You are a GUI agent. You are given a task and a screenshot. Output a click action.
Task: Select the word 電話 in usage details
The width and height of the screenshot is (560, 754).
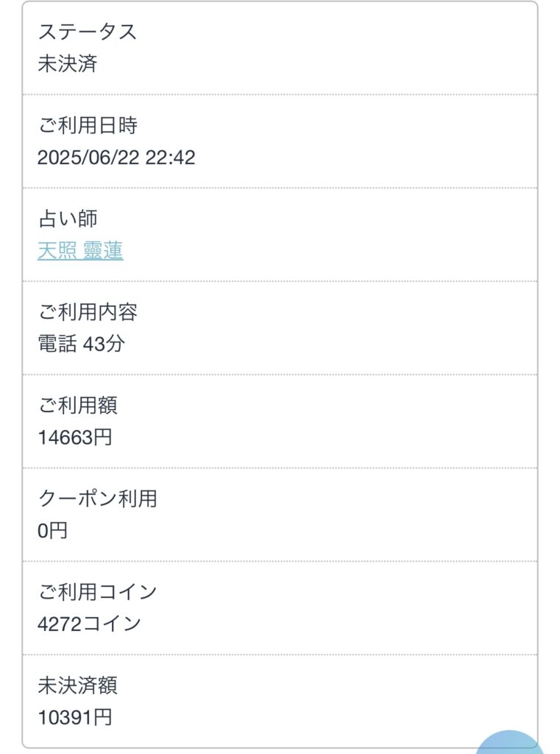point(57,344)
